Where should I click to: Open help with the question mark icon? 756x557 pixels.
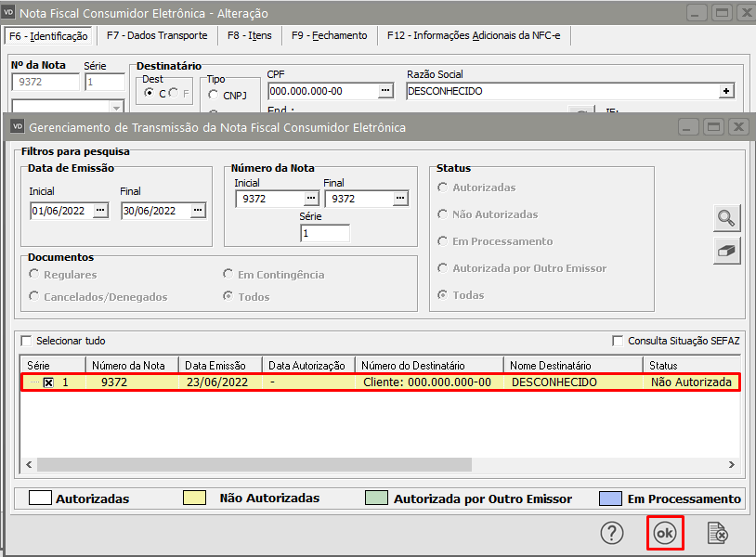(611, 533)
